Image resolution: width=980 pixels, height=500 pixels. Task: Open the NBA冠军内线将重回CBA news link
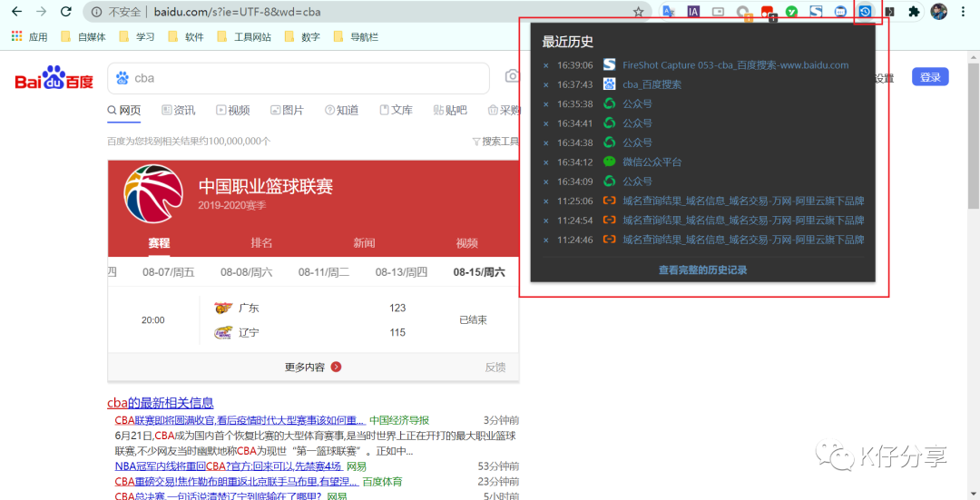(228, 466)
